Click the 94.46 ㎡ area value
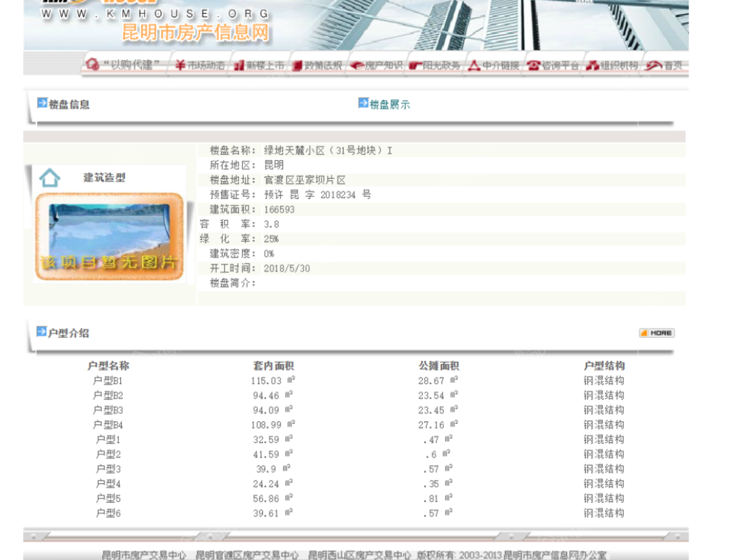This screenshot has width=747, height=560. pyautogui.click(x=273, y=396)
